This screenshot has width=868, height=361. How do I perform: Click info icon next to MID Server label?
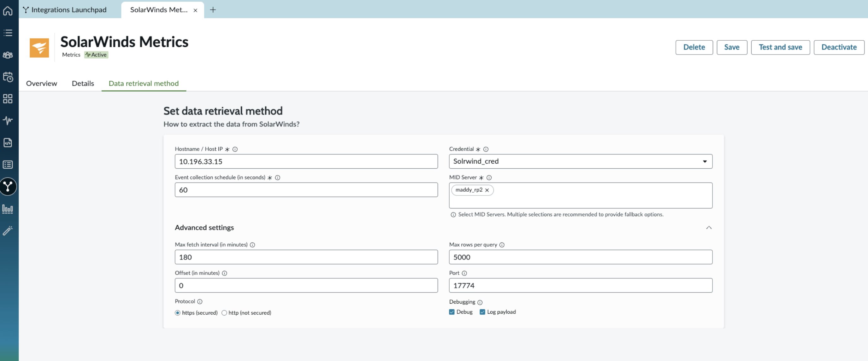489,178
